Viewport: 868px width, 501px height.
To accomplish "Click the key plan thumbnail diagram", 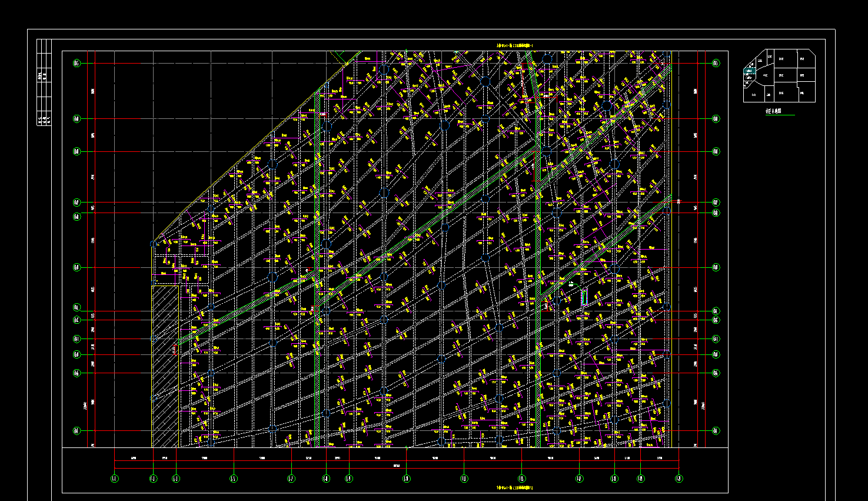I will 779,75.
